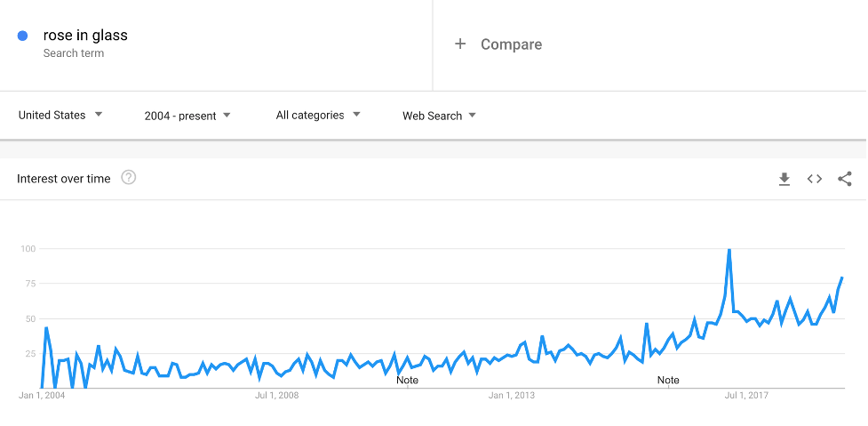Open the All categories dropdown
Viewport: 868px width, 426px height.
click(x=318, y=115)
